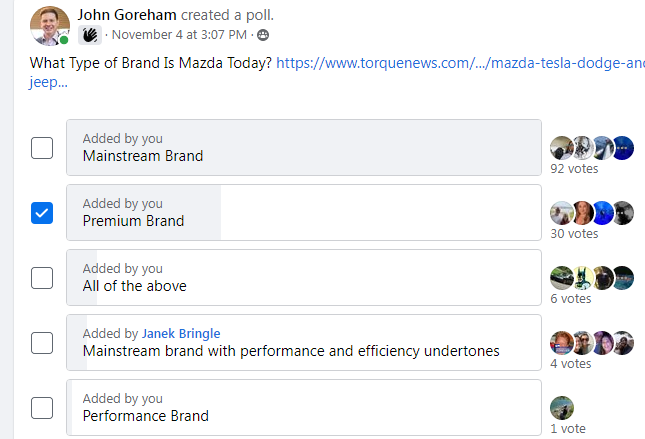Click John Goreham's profile picture
The width and height of the screenshot is (645, 439).
coord(50,25)
